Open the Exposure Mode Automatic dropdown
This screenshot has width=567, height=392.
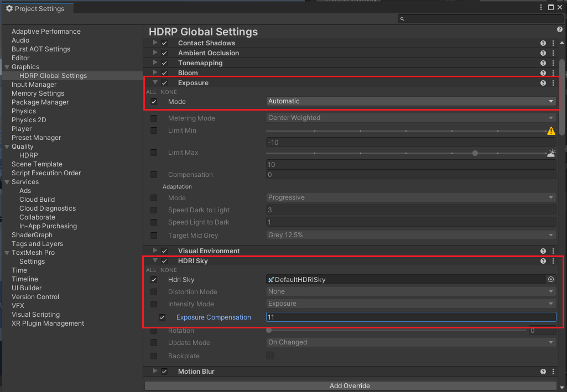(x=411, y=102)
